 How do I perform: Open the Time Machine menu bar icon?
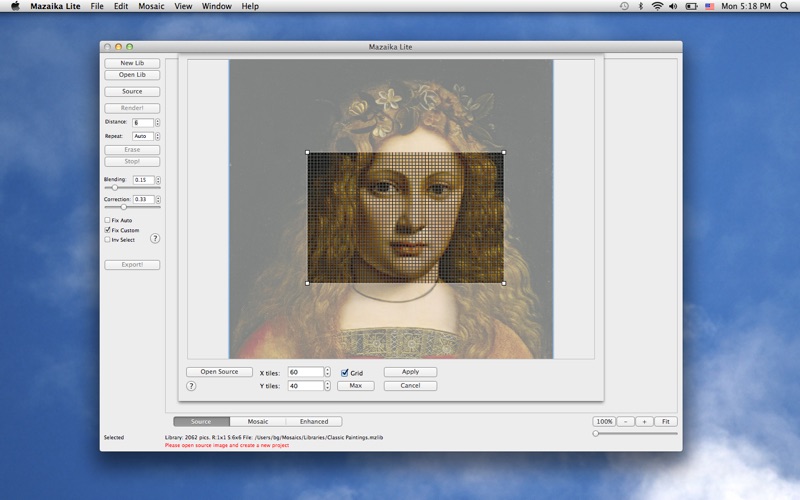coord(624,6)
